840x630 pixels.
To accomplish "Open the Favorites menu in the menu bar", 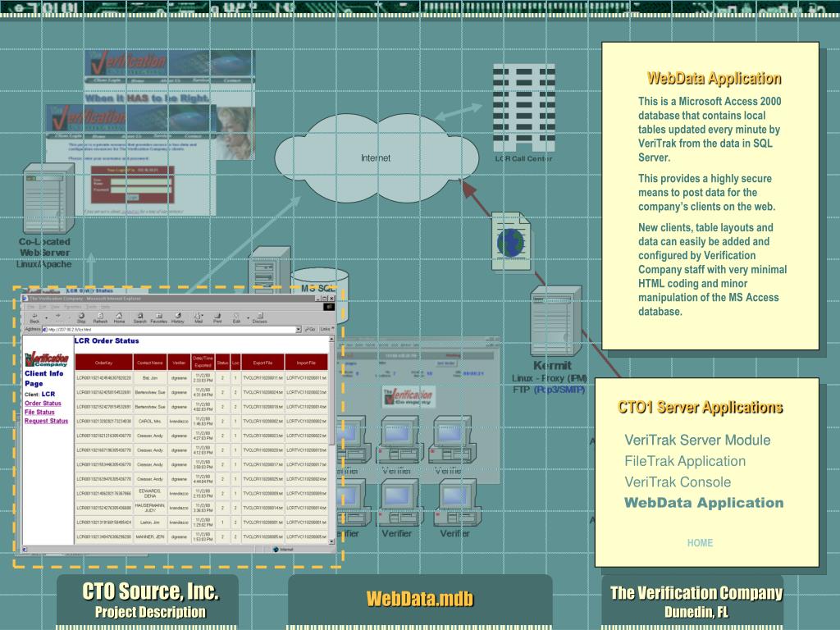I will (x=73, y=307).
